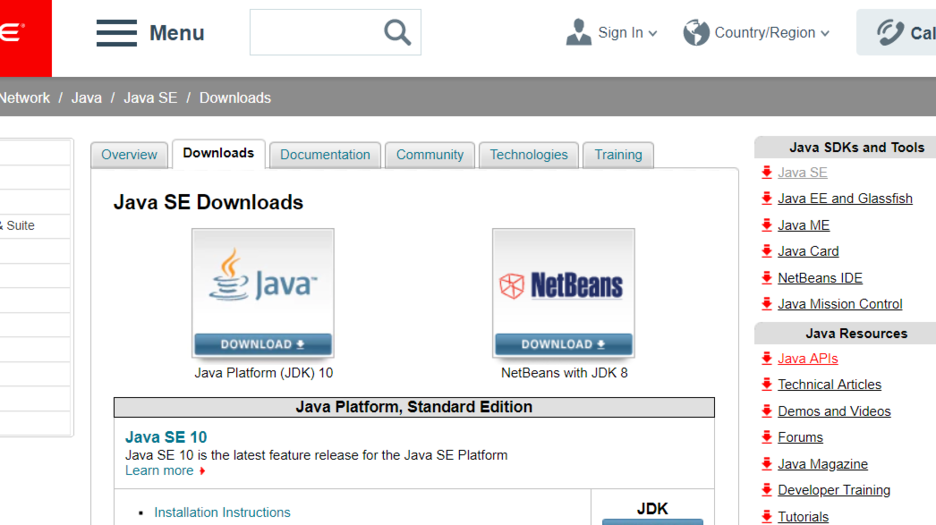Image resolution: width=936 pixels, height=525 pixels.
Task: Open the Training tab
Action: [618, 155]
